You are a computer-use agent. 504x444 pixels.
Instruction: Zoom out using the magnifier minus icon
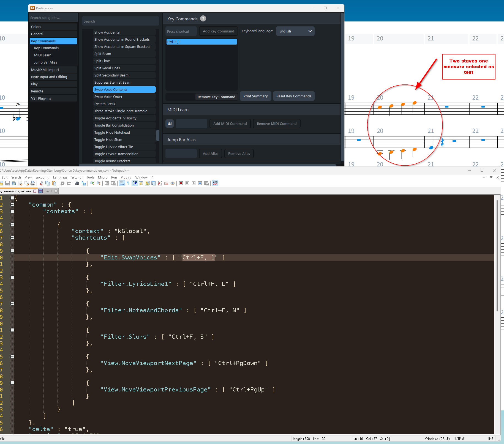[99, 183]
